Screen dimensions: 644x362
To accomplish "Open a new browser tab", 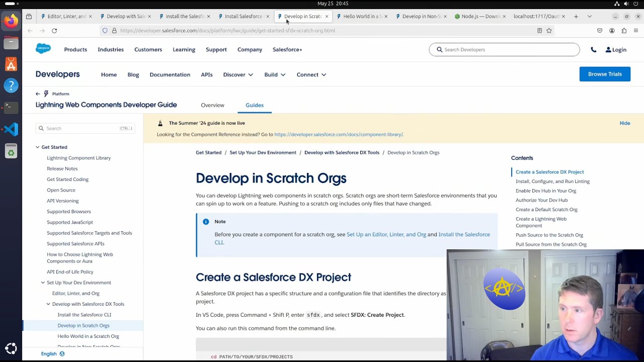I will point(576,16).
